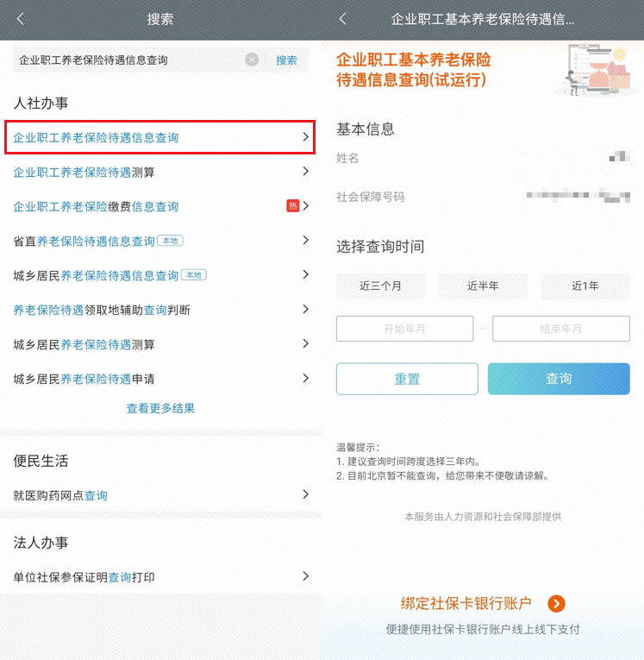This screenshot has width=644, height=660.
Task: Tap orange arrow beside 绑定社保卡银行账户
Action: coord(556,604)
